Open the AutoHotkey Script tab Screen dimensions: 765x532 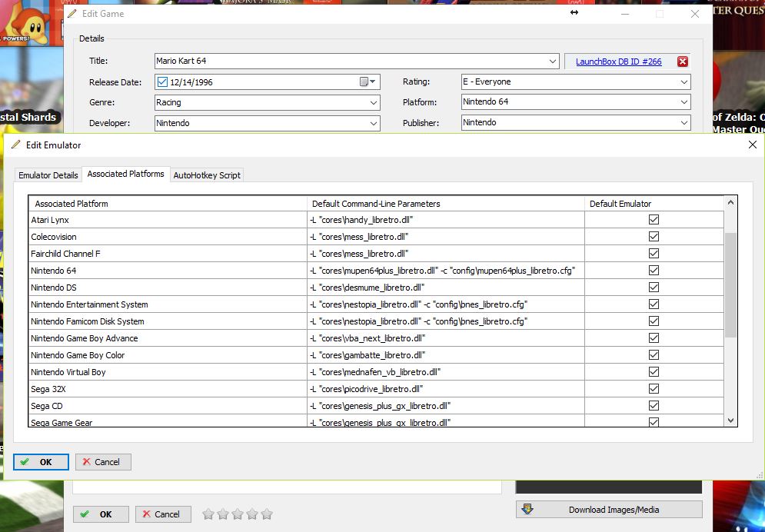pos(207,175)
